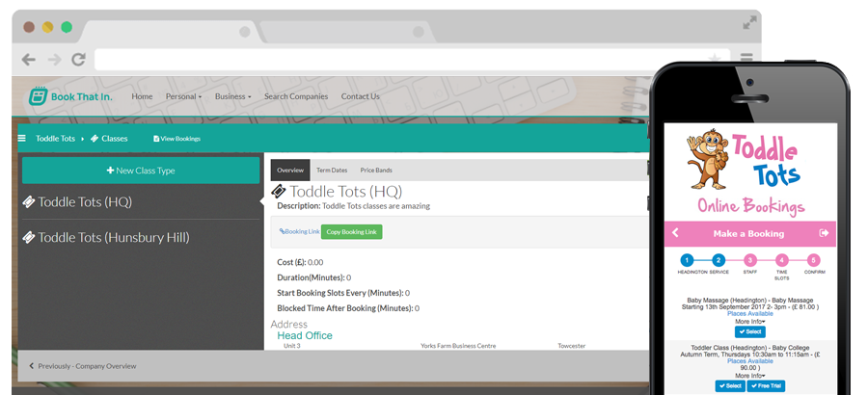The width and height of the screenshot is (868, 395).
Task: Click the browser forward arrow
Action: point(54,59)
